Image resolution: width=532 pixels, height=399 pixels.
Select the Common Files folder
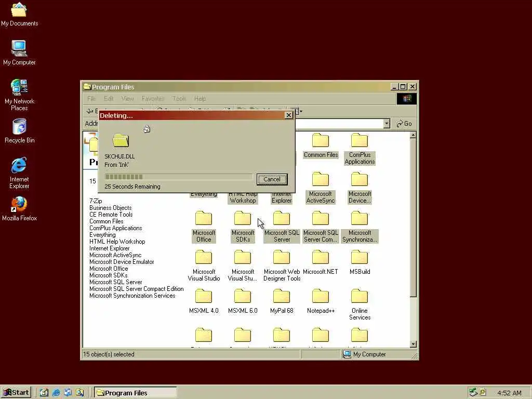tap(321, 146)
